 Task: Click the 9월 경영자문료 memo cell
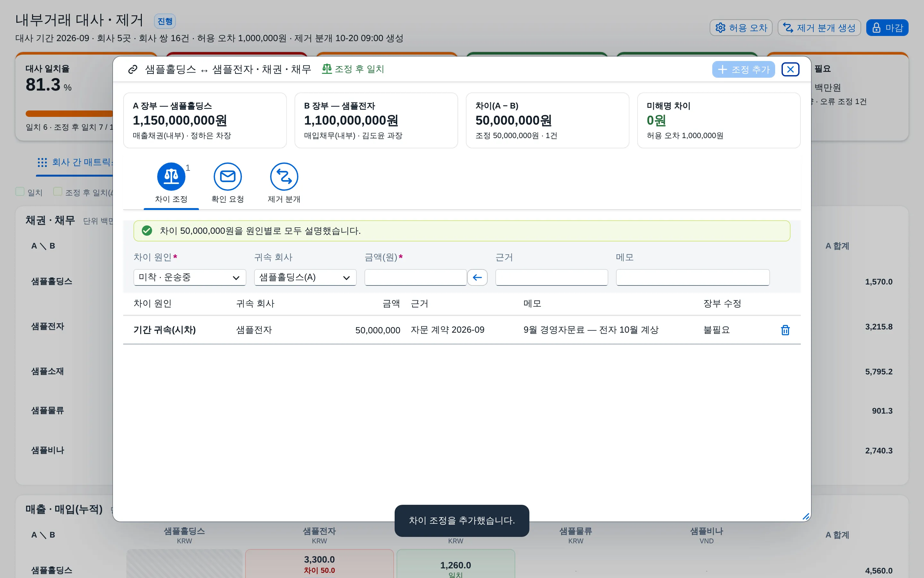(x=591, y=330)
